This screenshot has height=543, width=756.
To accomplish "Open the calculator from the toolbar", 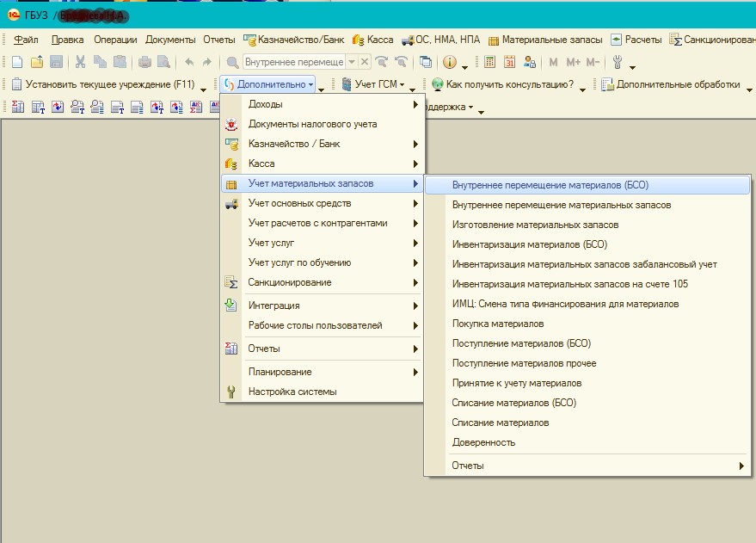I will (x=490, y=62).
